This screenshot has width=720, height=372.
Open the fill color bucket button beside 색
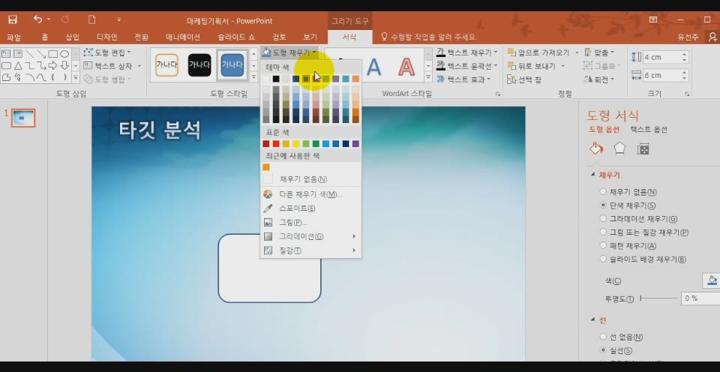point(711,280)
